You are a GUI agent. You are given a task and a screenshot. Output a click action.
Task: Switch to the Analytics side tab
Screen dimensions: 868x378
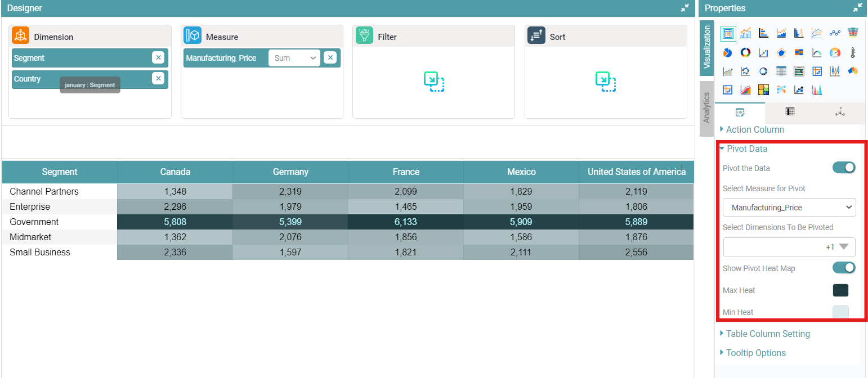(706, 108)
